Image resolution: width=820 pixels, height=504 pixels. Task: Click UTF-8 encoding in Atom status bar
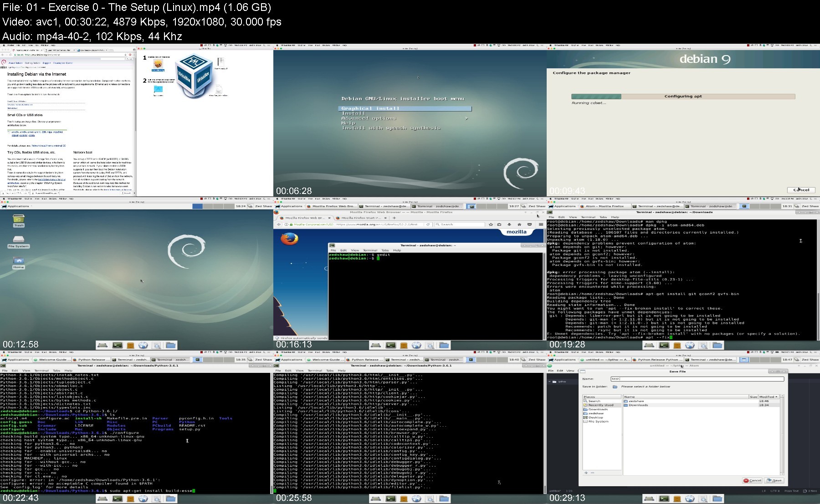[775, 491]
